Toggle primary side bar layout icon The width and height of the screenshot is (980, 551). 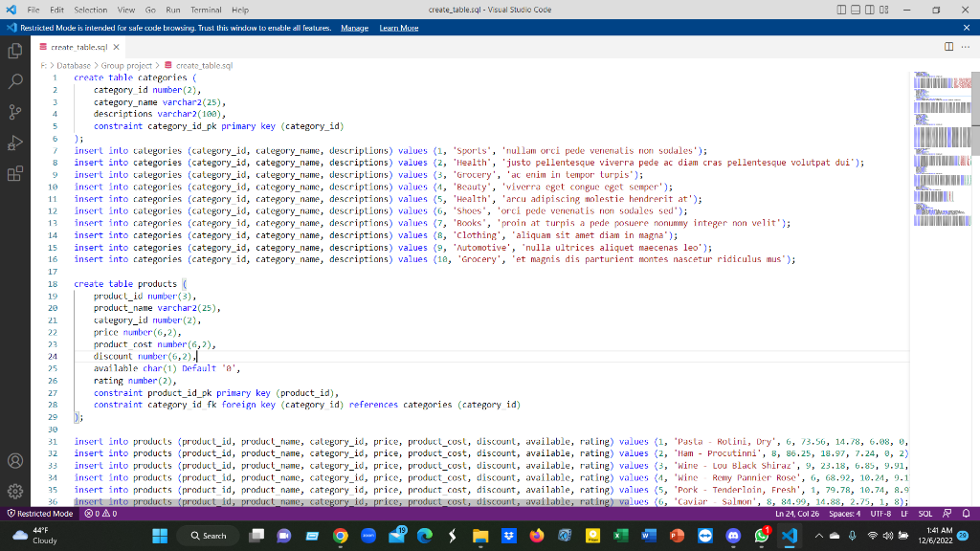[841, 10]
